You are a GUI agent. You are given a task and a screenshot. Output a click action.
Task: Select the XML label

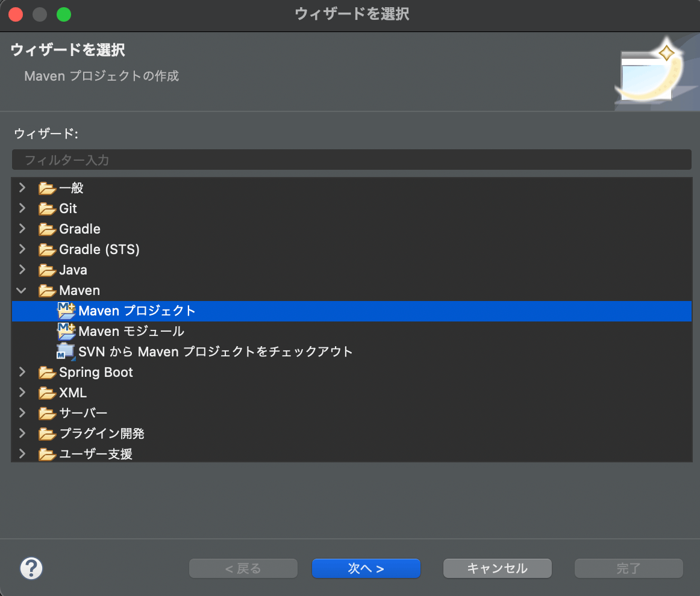click(x=73, y=393)
